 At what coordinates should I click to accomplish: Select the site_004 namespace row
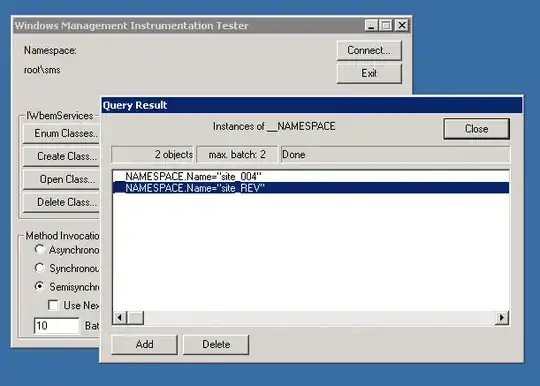tap(311, 176)
